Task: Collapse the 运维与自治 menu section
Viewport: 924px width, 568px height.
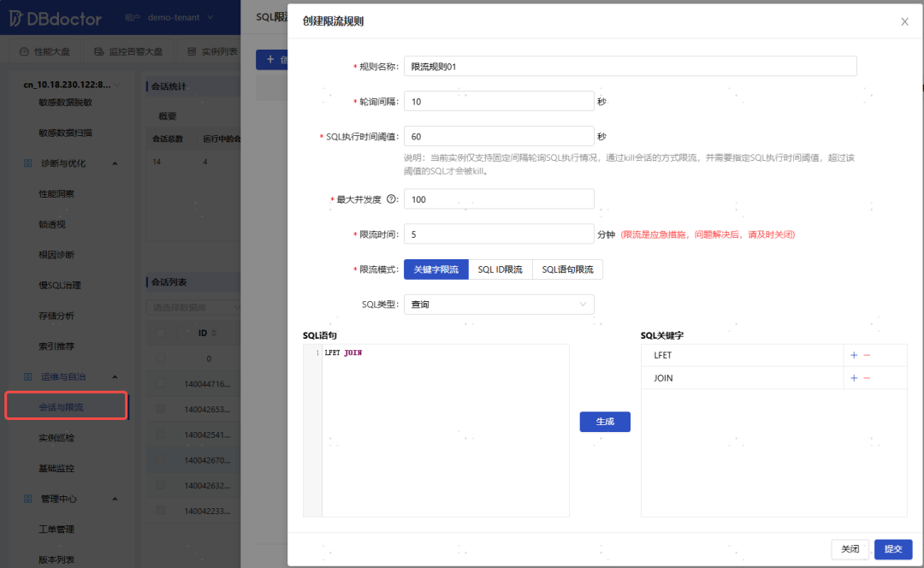Action: (x=115, y=376)
